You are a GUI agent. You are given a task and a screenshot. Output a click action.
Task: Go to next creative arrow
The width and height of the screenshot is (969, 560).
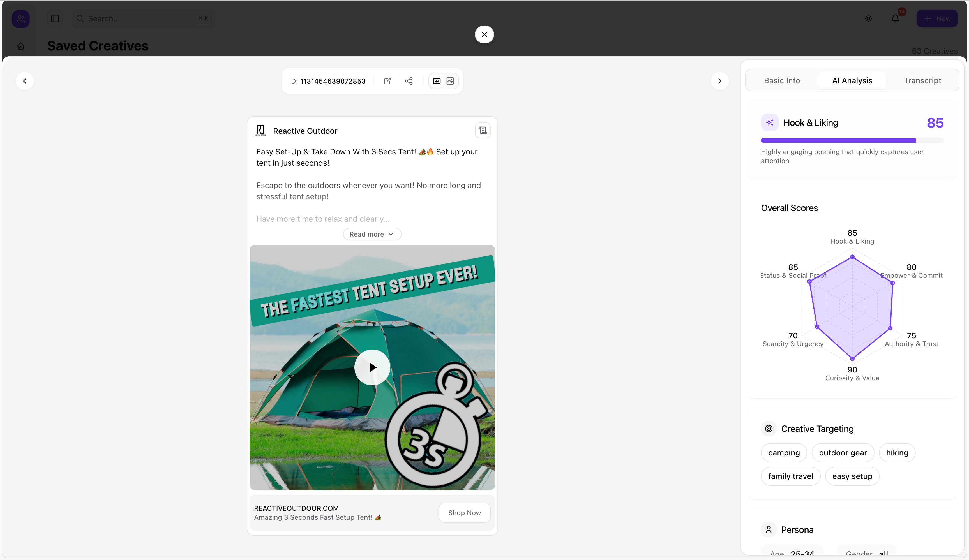pyautogui.click(x=719, y=81)
